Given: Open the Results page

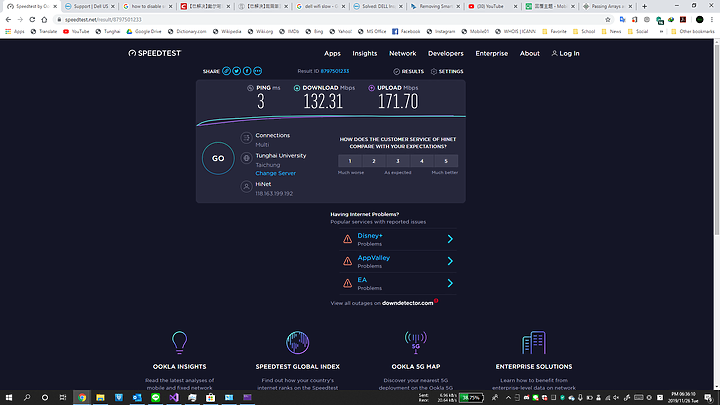Looking at the screenshot, I should tap(409, 72).
